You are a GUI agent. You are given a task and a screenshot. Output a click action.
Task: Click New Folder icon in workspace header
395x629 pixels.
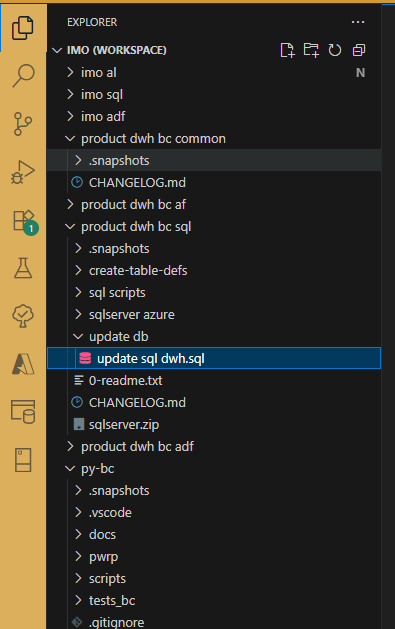(x=311, y=50)
